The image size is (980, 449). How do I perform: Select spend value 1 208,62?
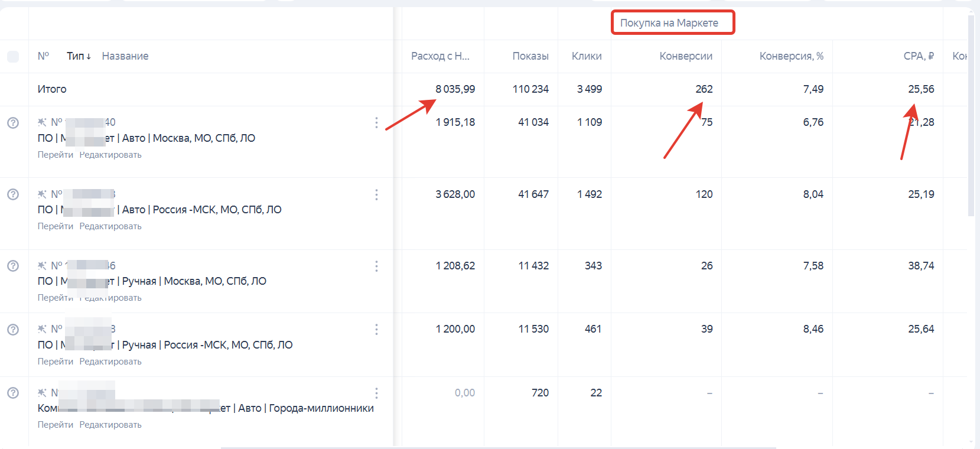[455, 266]
